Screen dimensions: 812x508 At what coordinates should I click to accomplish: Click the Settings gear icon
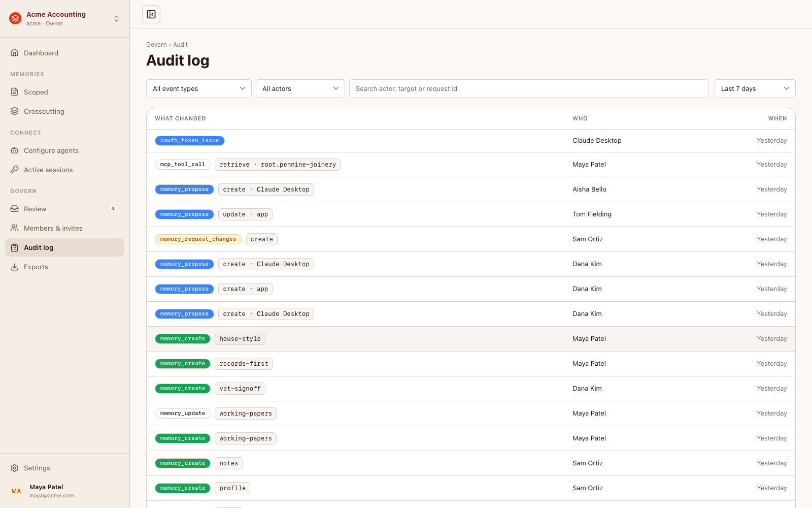[x=15, y=468]
